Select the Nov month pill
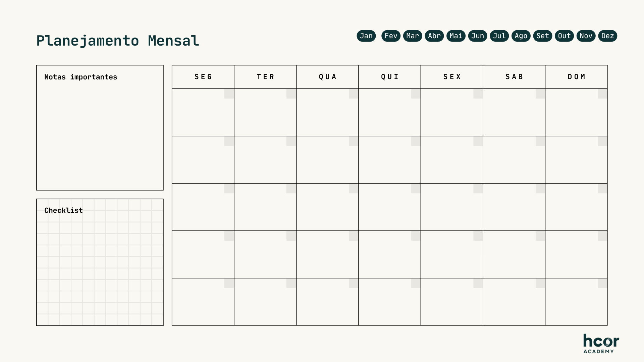Image resolution: width=644 pixels, height=362 pixels. click(x=586, y=36)
